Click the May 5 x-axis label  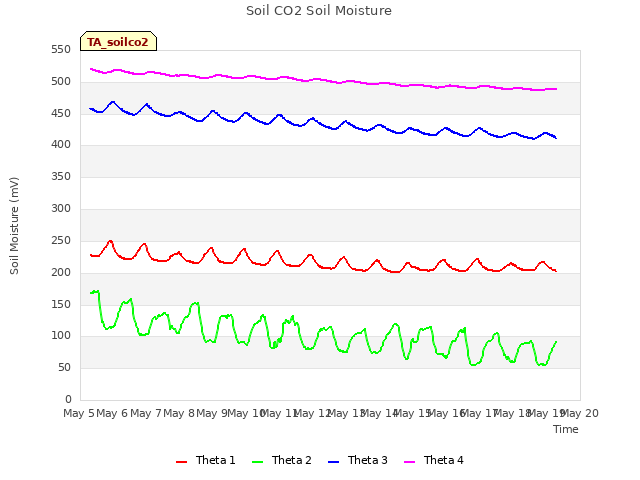pos(79,413)
